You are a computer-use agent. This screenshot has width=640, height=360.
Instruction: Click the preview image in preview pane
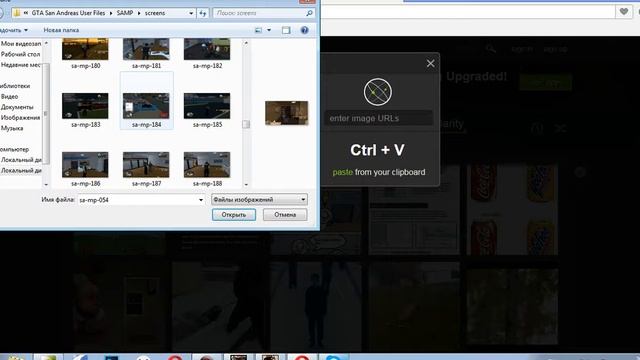tap(287, 113)
